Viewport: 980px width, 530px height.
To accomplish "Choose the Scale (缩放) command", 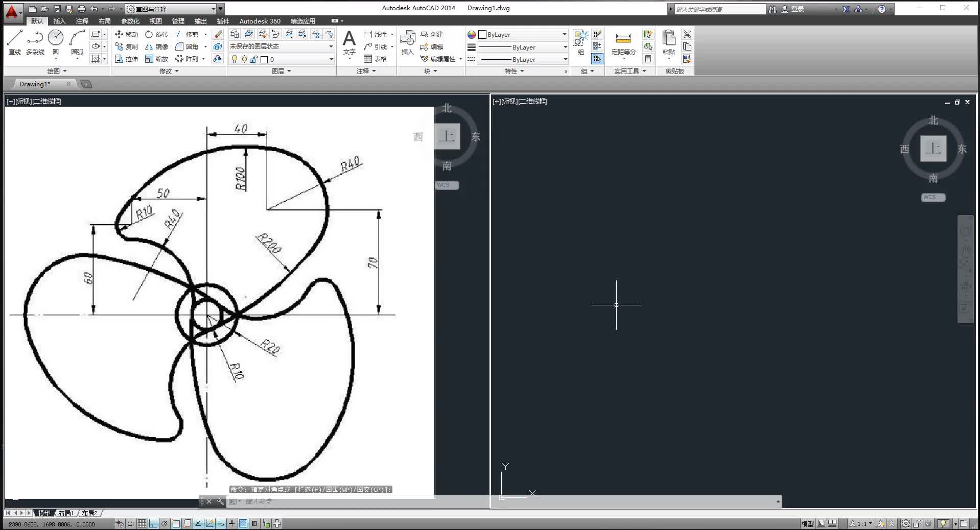I will (x=156, y=59).
